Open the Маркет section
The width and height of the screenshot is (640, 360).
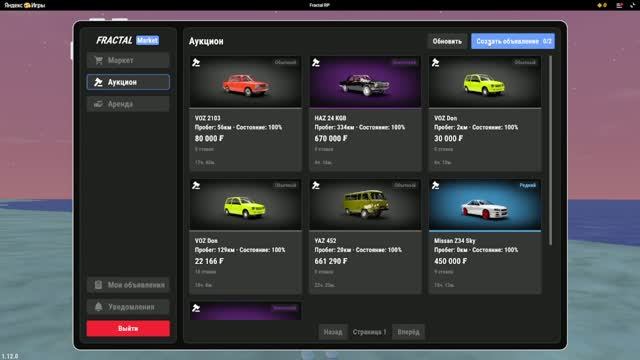click(128, 60)
